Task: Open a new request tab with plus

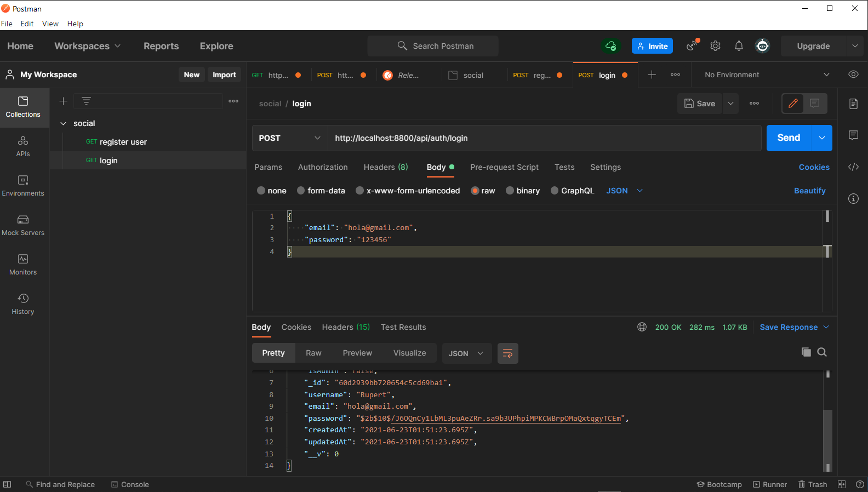Action: (652, 75)
